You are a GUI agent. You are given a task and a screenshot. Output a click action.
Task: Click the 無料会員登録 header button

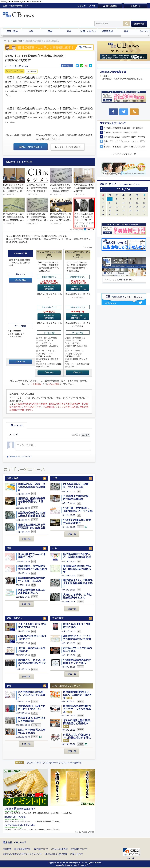coord(110,6)
